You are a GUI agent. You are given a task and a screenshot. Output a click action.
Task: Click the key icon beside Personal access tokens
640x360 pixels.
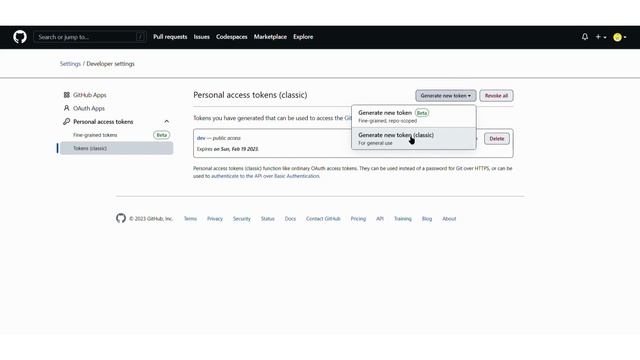67,122
